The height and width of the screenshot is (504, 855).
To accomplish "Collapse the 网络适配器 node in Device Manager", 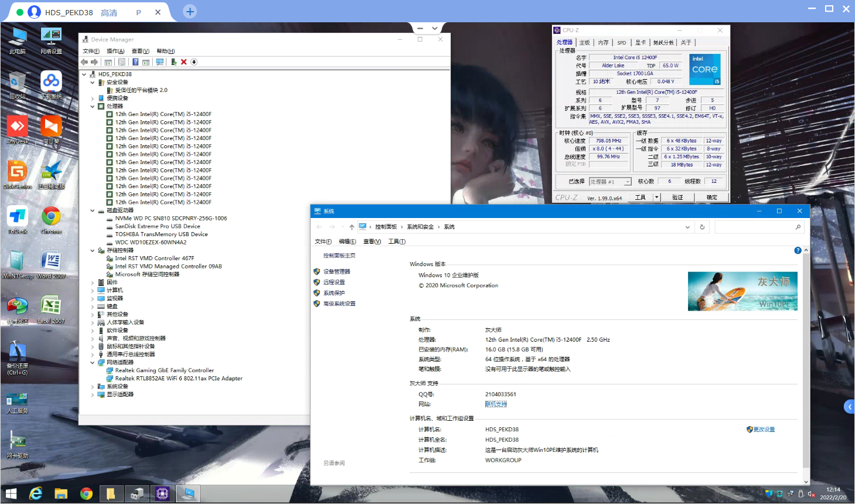I will pos(93,362).
